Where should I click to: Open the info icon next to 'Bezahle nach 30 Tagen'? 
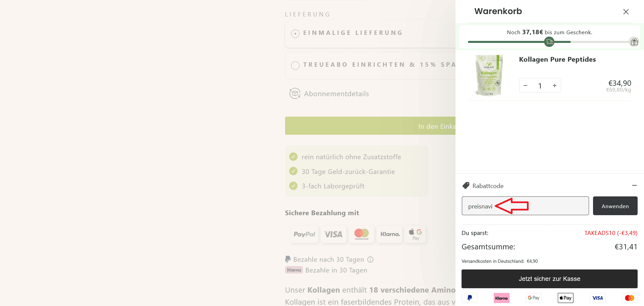point(371,259)
